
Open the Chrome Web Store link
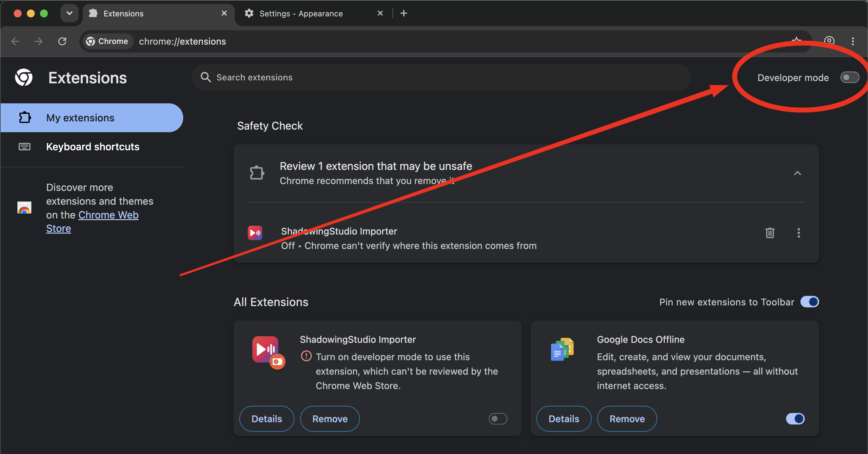(92, 222)
